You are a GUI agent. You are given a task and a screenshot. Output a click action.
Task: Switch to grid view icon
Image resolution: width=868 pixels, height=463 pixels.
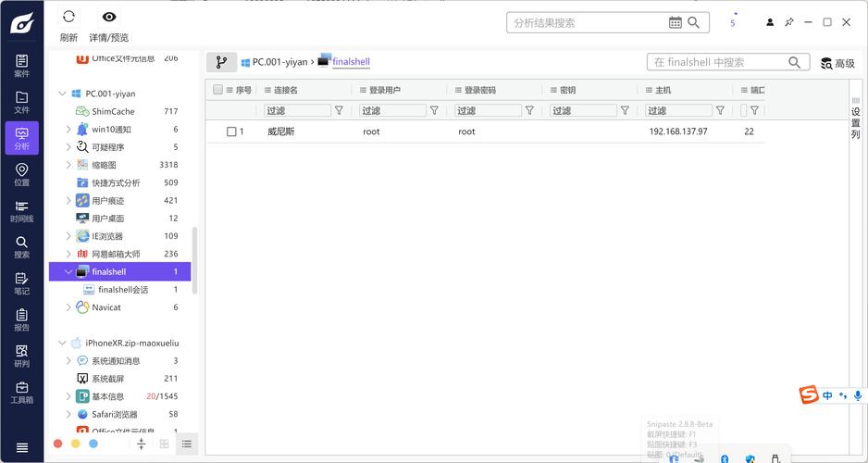[x=164, y=444]
